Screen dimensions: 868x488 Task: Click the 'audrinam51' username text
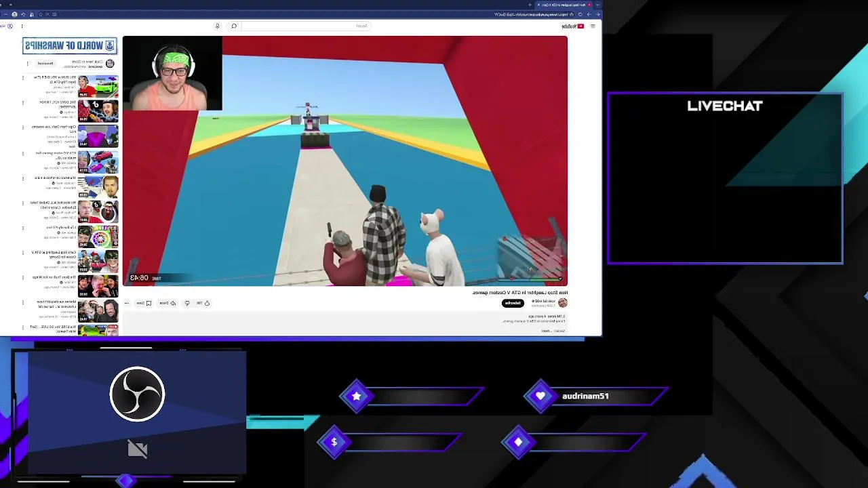coord(585,396)
